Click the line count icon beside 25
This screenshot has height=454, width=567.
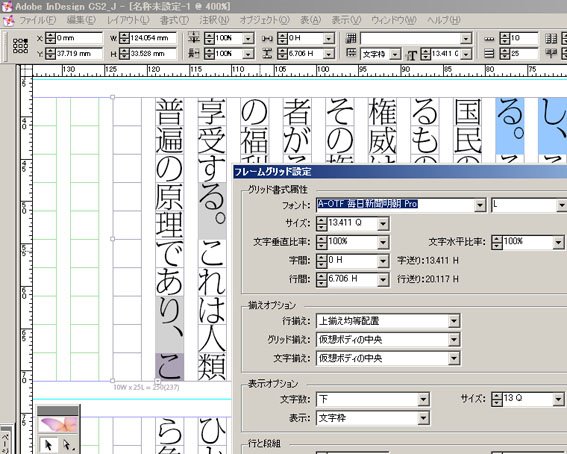489,54
